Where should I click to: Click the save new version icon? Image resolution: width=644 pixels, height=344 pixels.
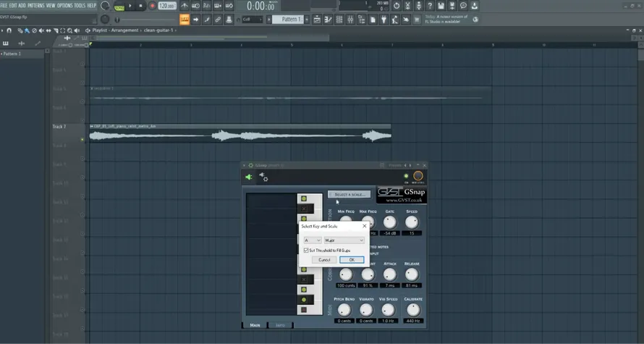tap(452, 6)
